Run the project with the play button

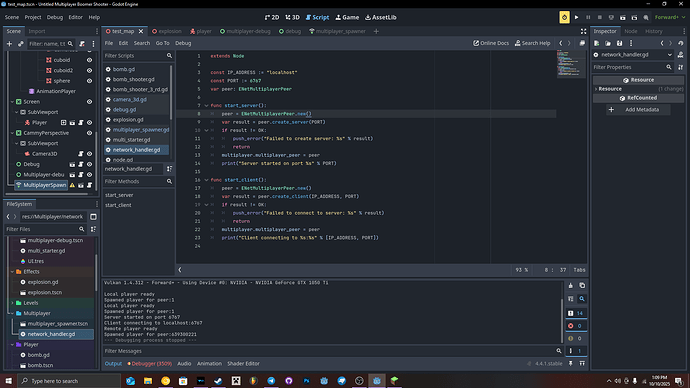point(576,17)
